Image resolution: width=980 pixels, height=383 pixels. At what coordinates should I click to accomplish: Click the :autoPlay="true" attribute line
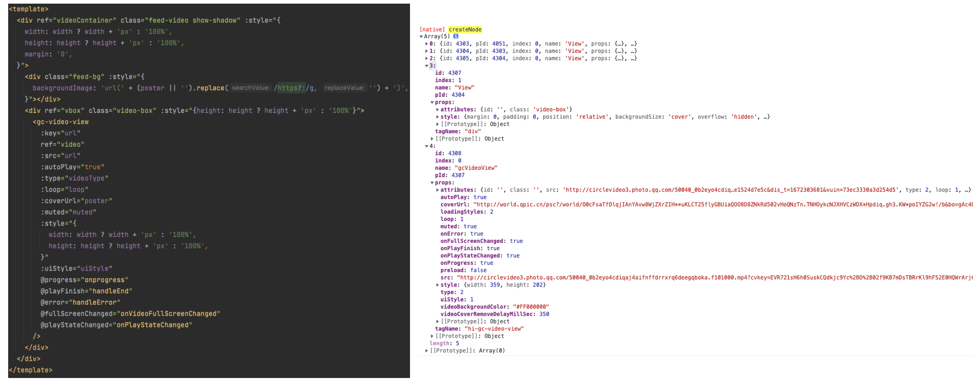72,167
